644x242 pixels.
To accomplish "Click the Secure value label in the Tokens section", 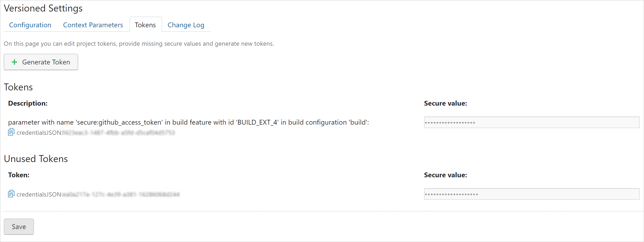I will (x=445, y=103).
